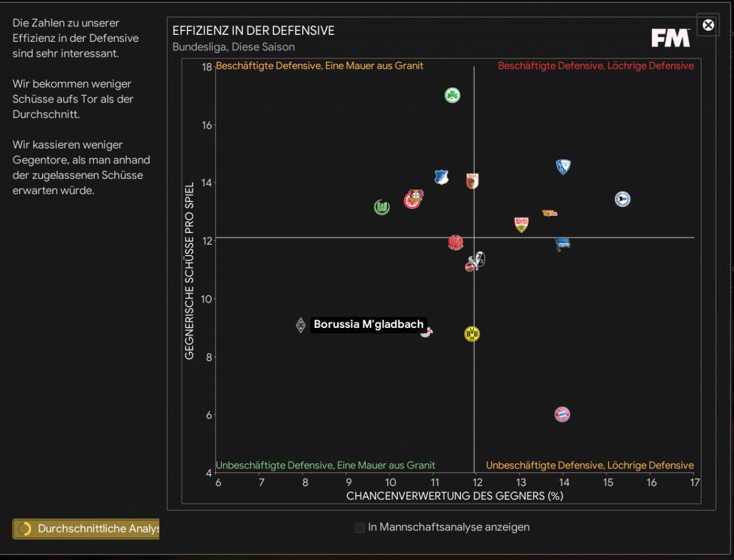The width and height of the screenshot is (734, 560).
Task: Open the Durchschnittliche Analyse button
Action: (86, 529)
